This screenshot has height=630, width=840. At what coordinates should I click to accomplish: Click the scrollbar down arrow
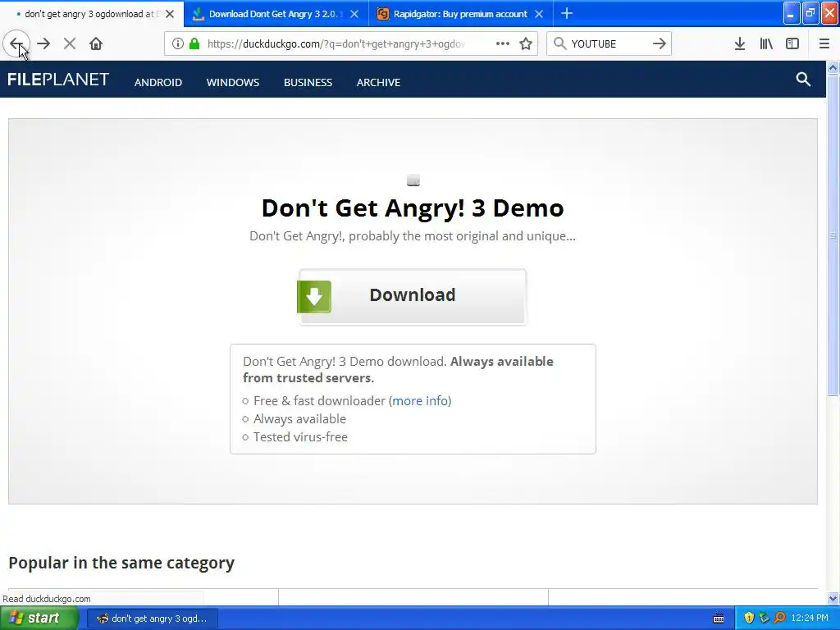tap(833, 598)
